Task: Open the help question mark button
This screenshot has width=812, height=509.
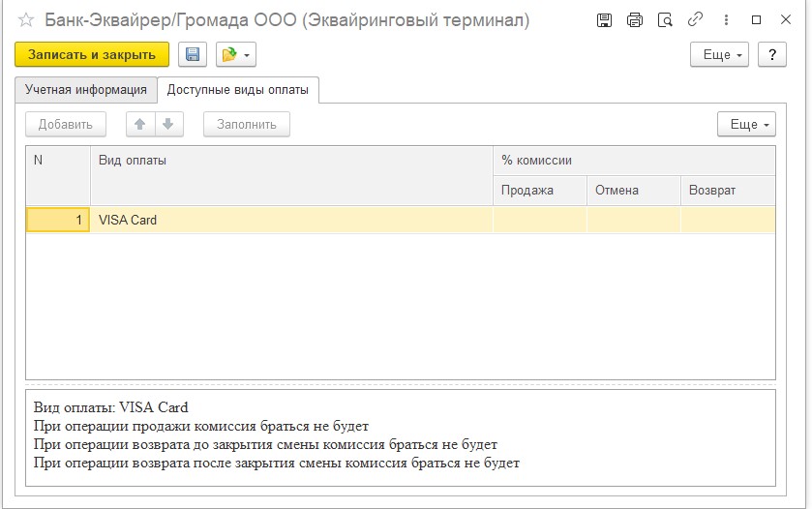Action: [x=771, y=55]
